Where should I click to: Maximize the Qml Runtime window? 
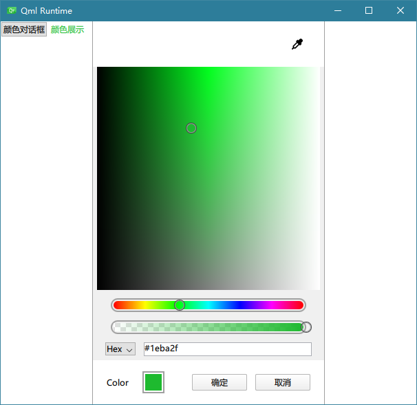(x=369, y=11)
